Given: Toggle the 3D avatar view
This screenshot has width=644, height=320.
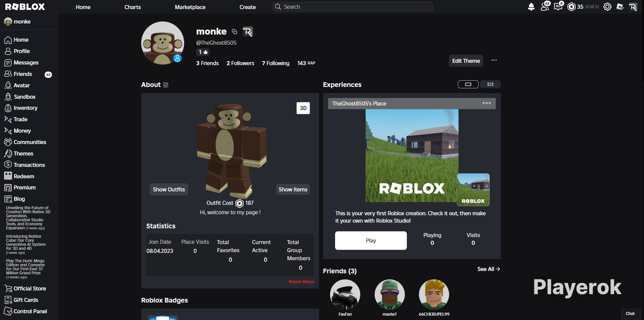Looking at the screenshot, I should pos(303,108).
